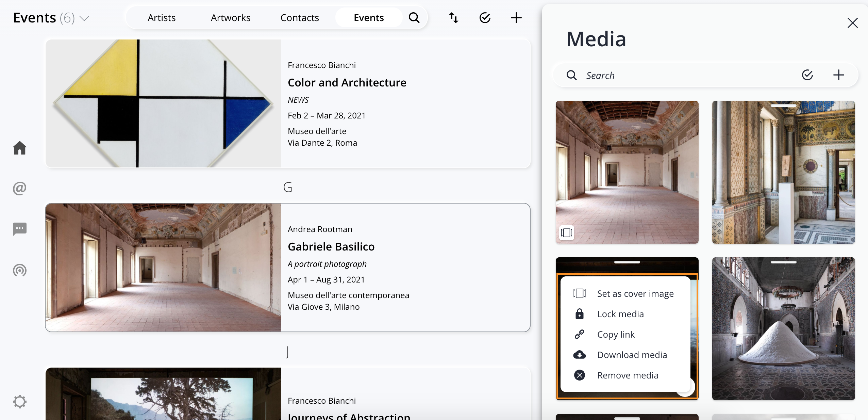Open the Color and Architecture event title
The image size is (868, 420).
click(347, 82)
